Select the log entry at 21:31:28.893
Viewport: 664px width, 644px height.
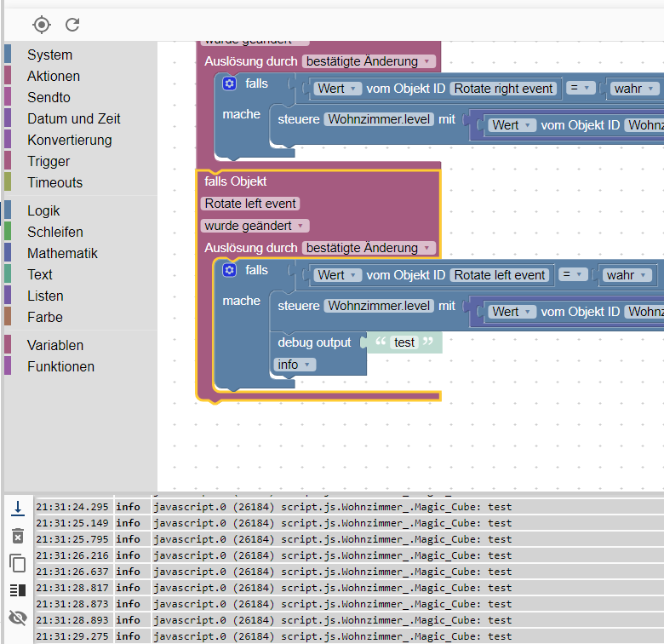pyautogui.click(x=348, y=620)
